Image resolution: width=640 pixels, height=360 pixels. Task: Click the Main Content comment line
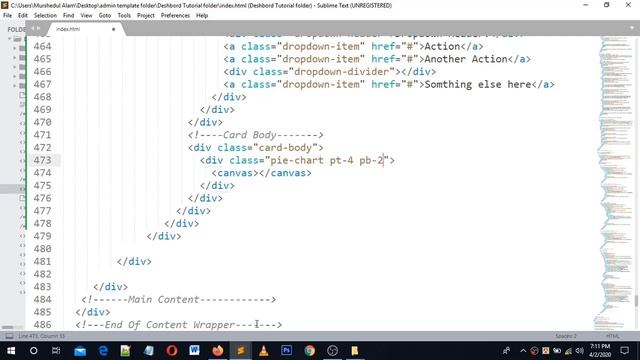click(x=178, y=300)
